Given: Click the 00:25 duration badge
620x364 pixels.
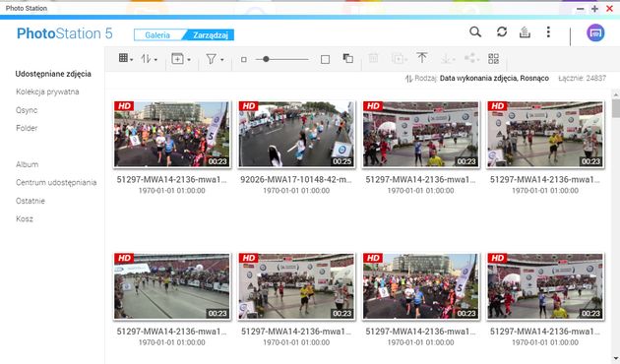Looking at the screenshot, I should point(342,161).
